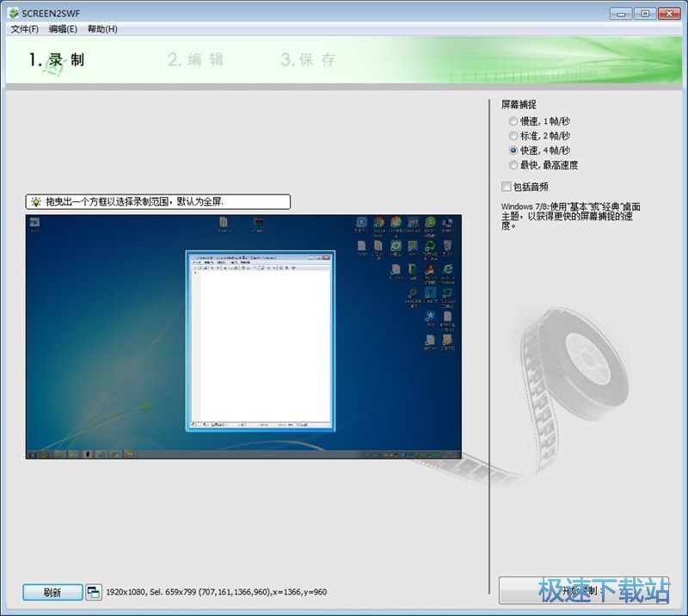This screenshot has height=616, width=688.
Task: Maximize the SCREEN2SWF window
Action: 645,14
